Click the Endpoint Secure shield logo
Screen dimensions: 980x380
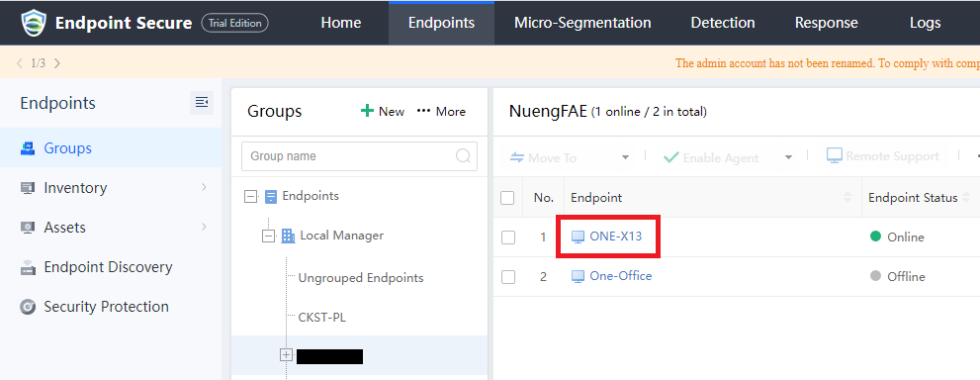pos(34,23)
